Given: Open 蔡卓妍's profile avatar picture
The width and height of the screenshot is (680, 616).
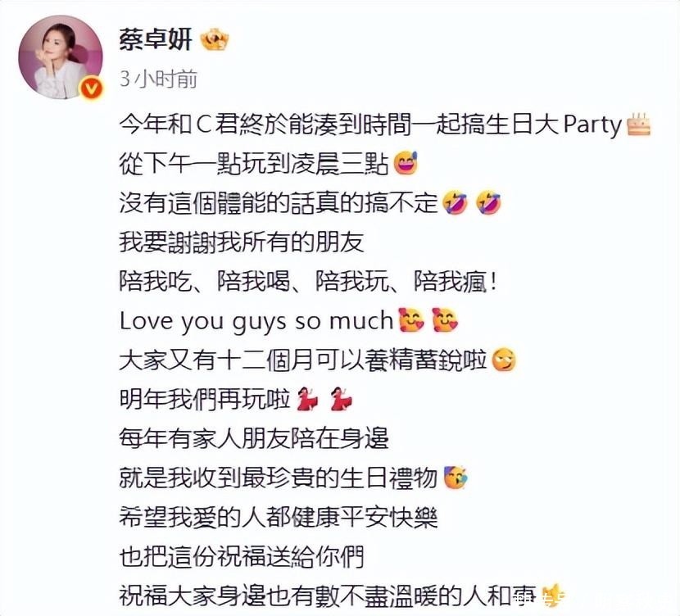Looking at the screenshot, I should (x=61, y=57).
